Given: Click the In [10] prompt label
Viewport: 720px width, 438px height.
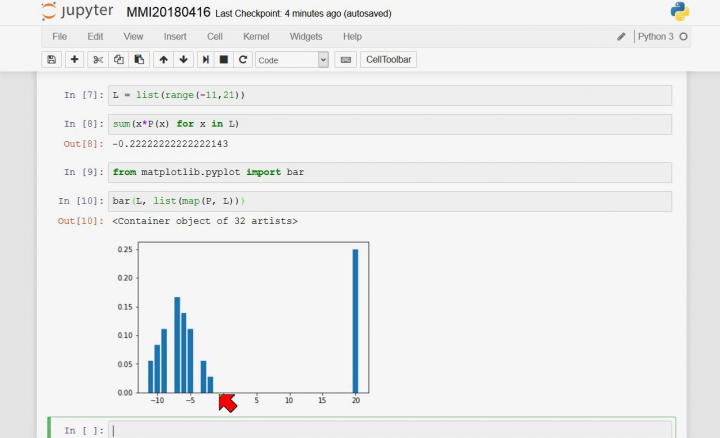Looking at the screenshot, I should click(81, 201).
